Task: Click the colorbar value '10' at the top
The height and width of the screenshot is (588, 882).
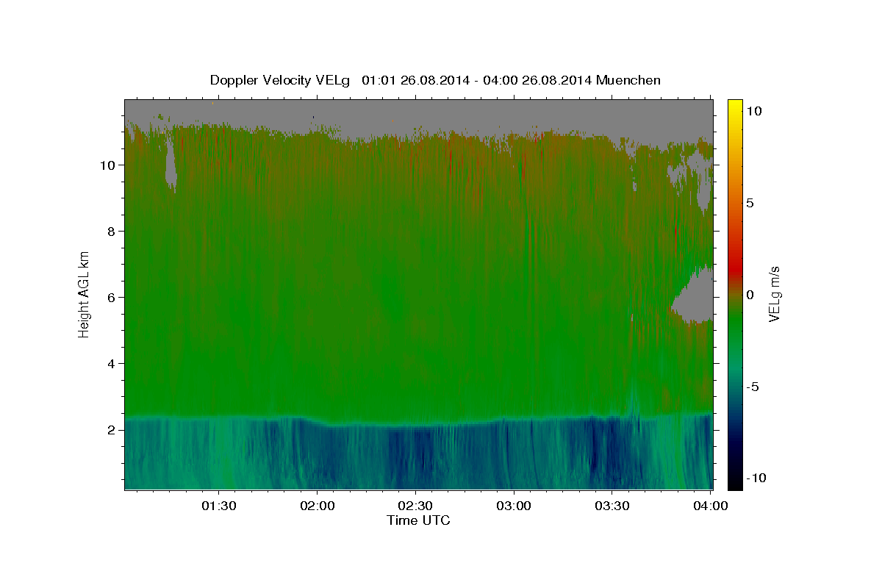Action: pyautogui.click(x=754, y=111)
